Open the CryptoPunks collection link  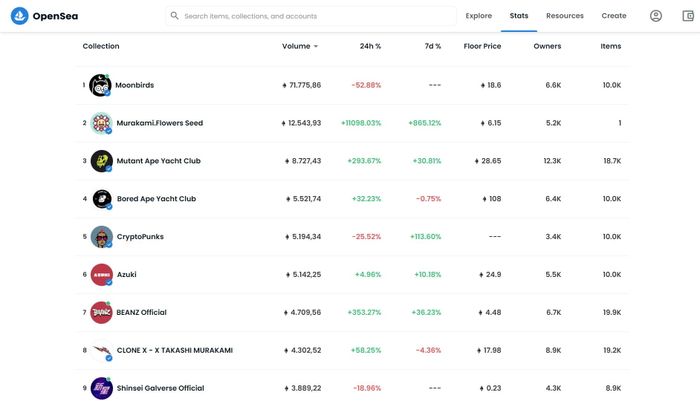point(140,237)
